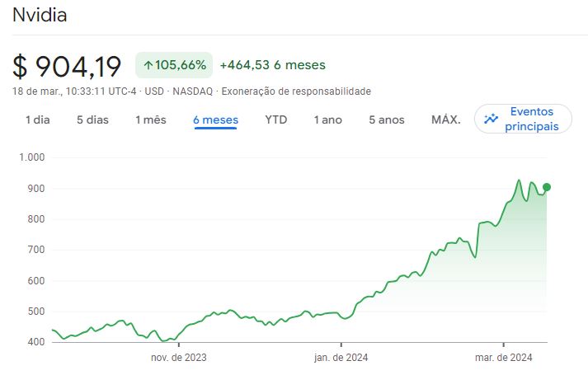Click the nov. de 2023 axis label
The image size is (588, 375).
click(x=178, y=358)
